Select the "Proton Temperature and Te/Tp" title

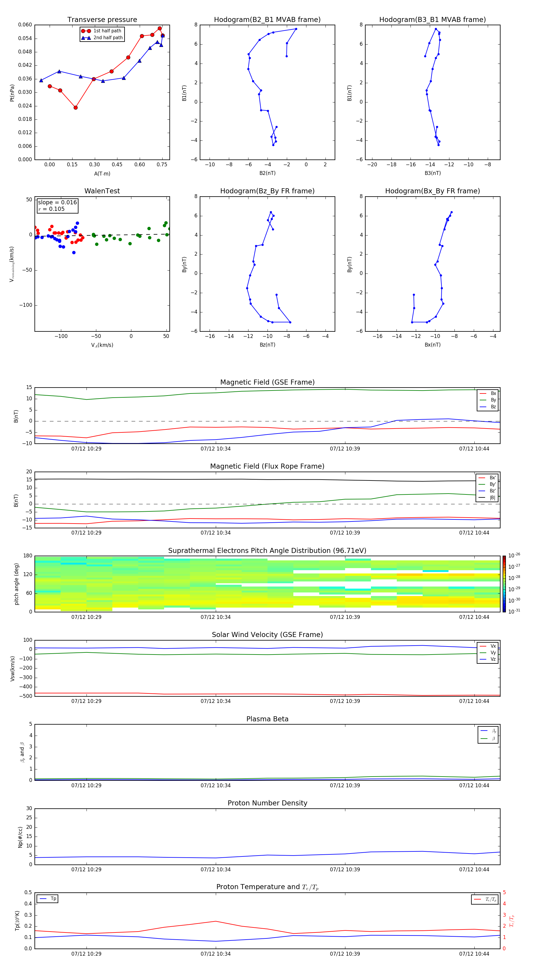pos(267,887)
